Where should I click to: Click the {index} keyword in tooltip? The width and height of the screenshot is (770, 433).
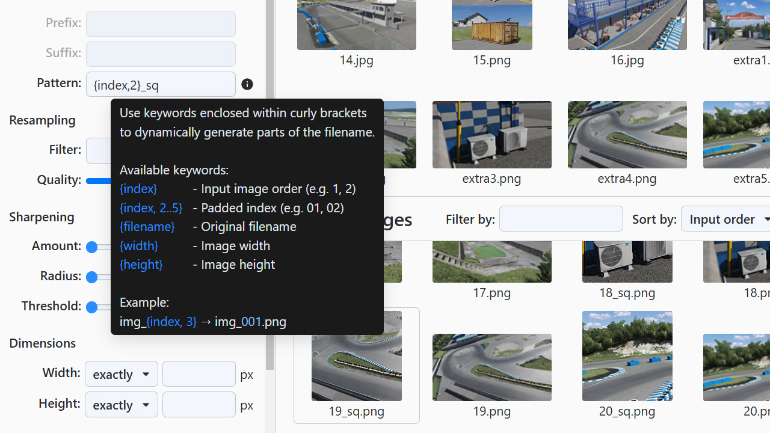click(x=138, y=189)
